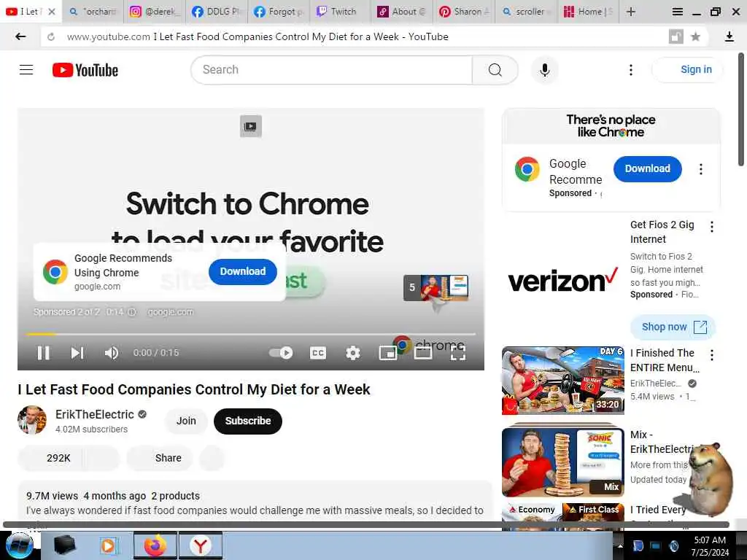747x560 pixels.
Task: Open 'Get Fios 2 Gig Internet' ad title
Action: click(662, 232)
